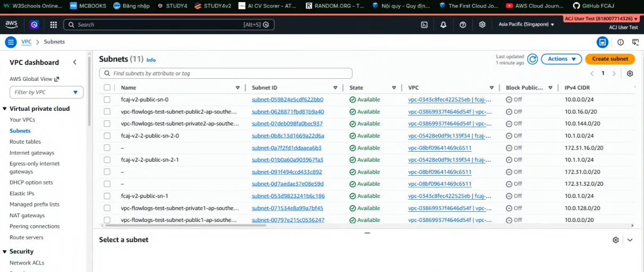Launch the CloudShell terminal icon
The height and width of the screenshot is (272, 644).
point(424,24)
